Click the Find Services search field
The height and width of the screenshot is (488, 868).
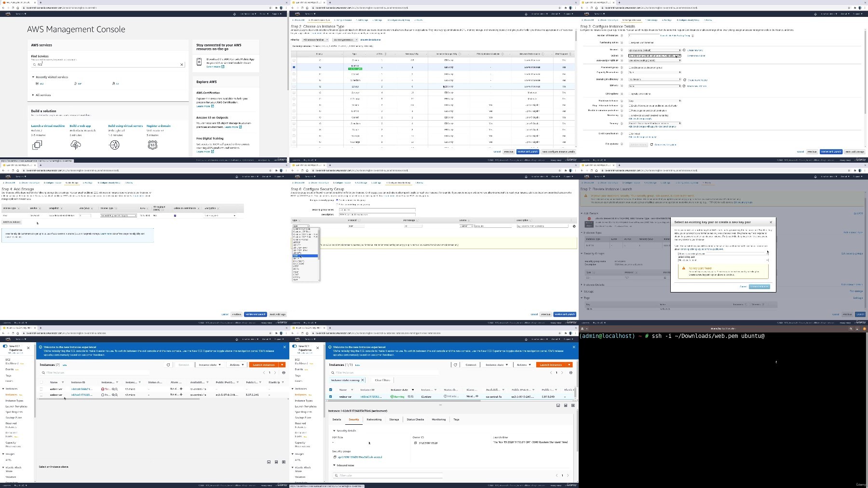(108, 64)
